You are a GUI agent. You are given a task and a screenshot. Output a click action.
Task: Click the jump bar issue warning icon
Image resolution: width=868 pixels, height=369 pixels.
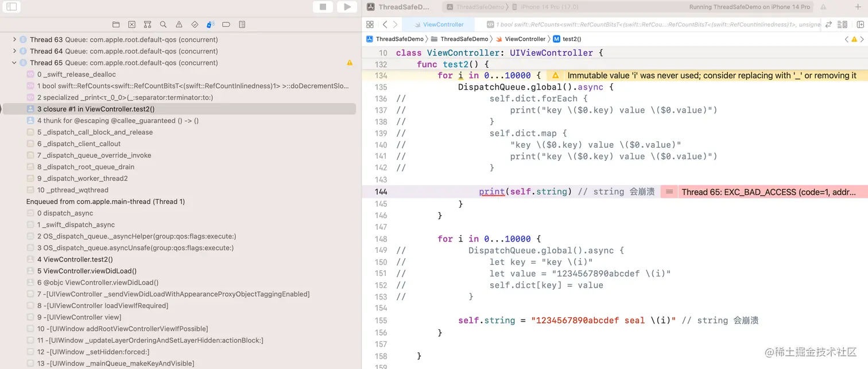(x=854, y=39)
